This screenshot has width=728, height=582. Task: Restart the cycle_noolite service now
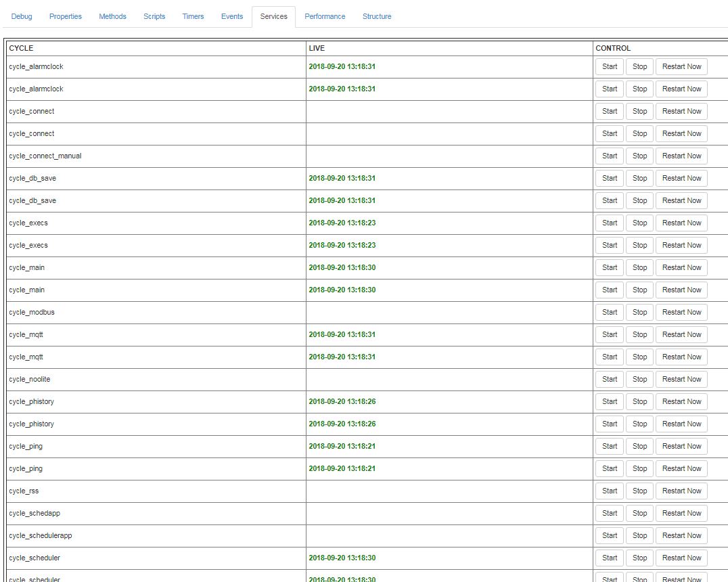coord(681,379)
